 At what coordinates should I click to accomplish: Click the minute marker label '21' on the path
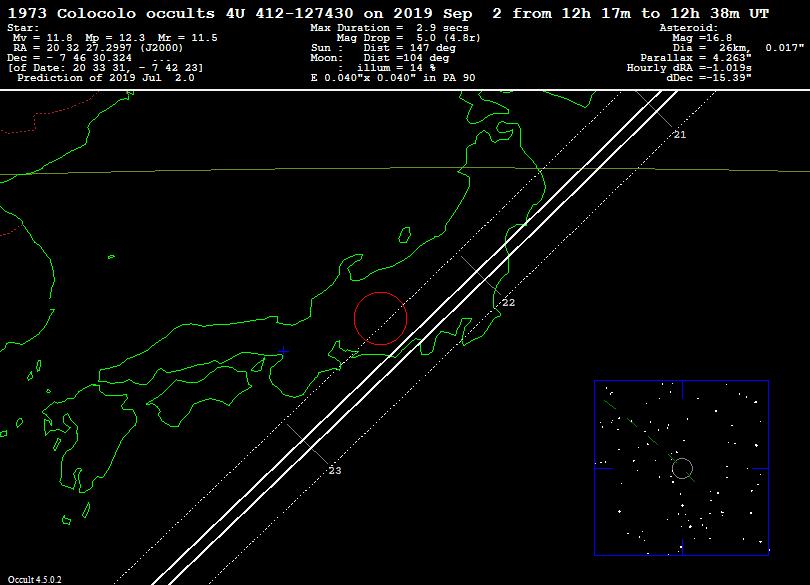(x=680, y=134)
